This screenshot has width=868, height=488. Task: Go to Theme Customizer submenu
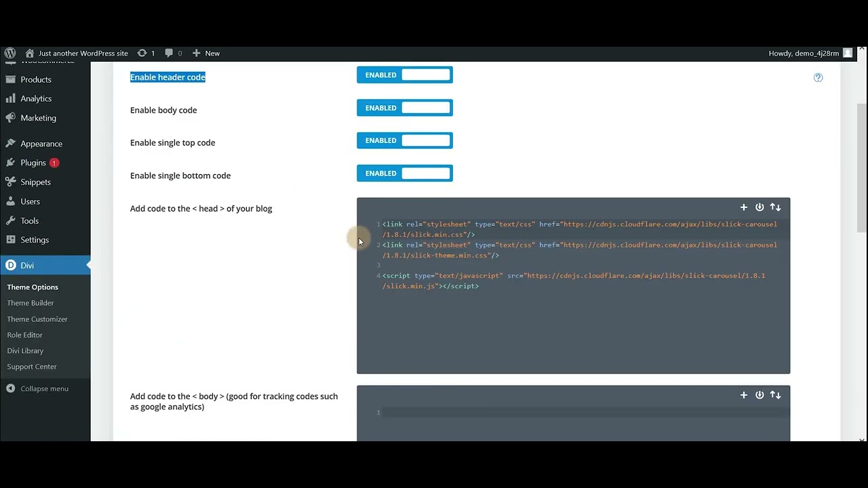[37, 319]
